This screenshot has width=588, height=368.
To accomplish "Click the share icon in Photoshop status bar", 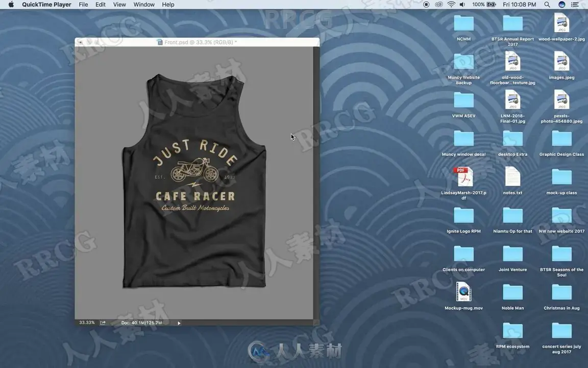I will coord(103,323).
